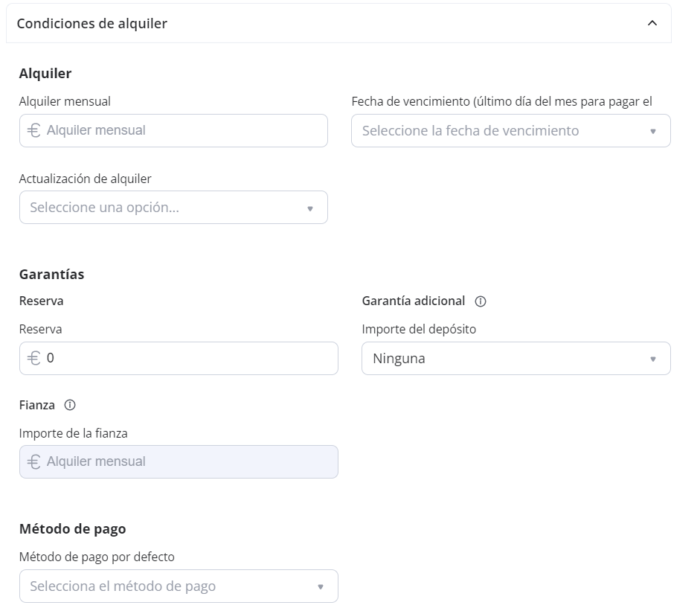Click the arrow icon of the payment method selector
700x614 pixels.
click(321, 586)
